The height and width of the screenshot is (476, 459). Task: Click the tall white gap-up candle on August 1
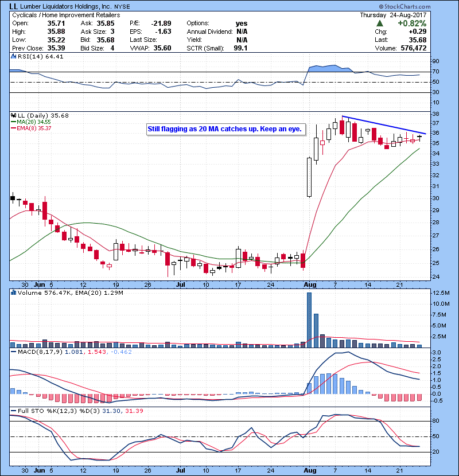(x=309, y=177)
